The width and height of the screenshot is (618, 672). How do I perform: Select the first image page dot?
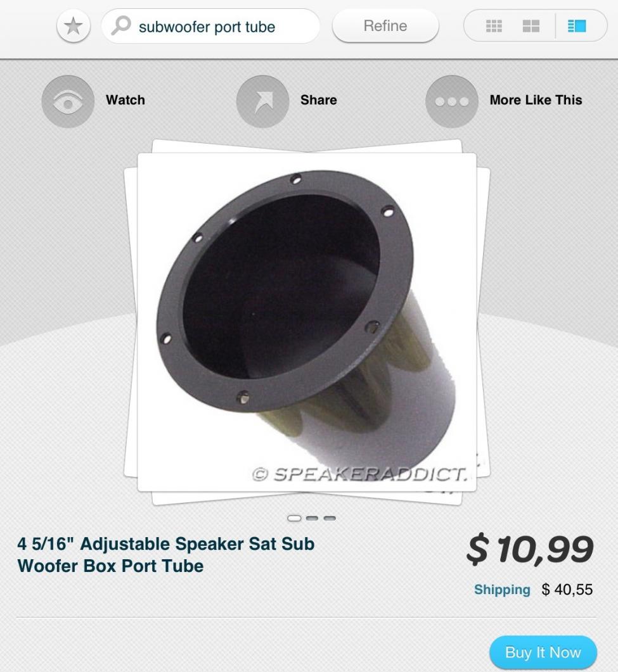tap(294, 518)
